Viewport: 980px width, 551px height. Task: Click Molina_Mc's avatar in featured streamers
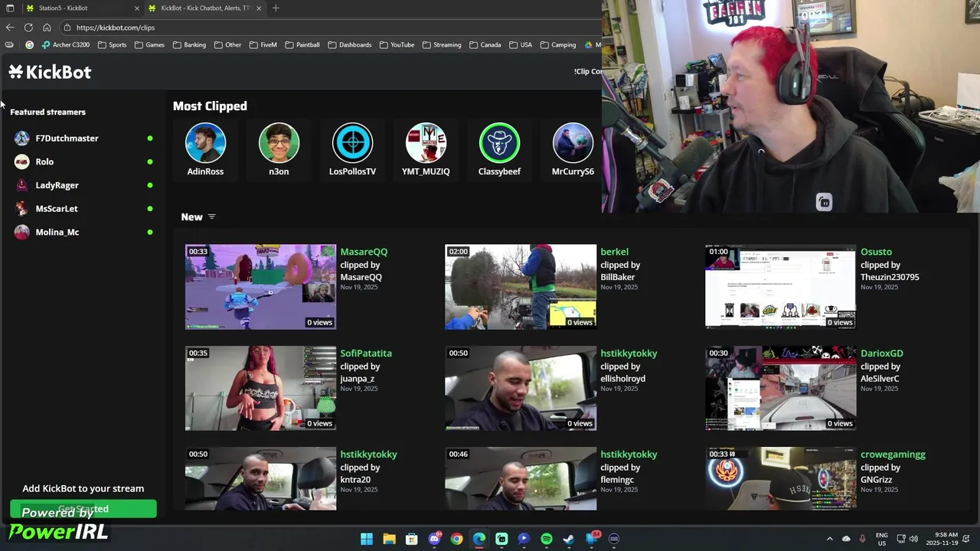tap(21, 232)
